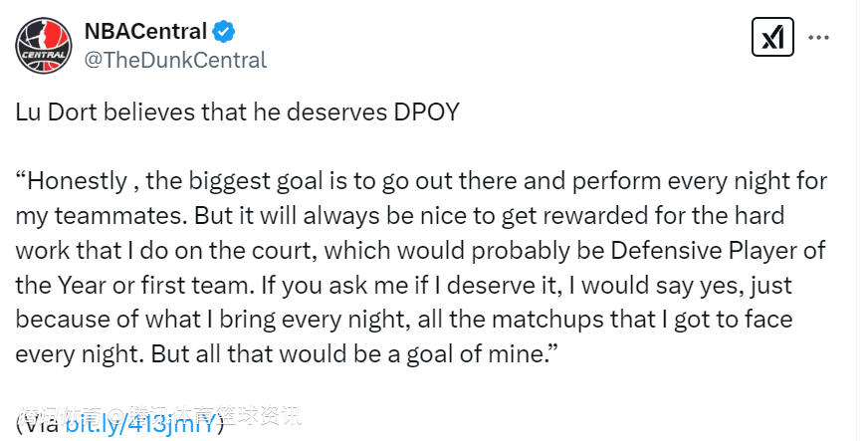Screen dimensions: 868x441
Task: Click the blue verified checkmark badge
Action: 224,31
